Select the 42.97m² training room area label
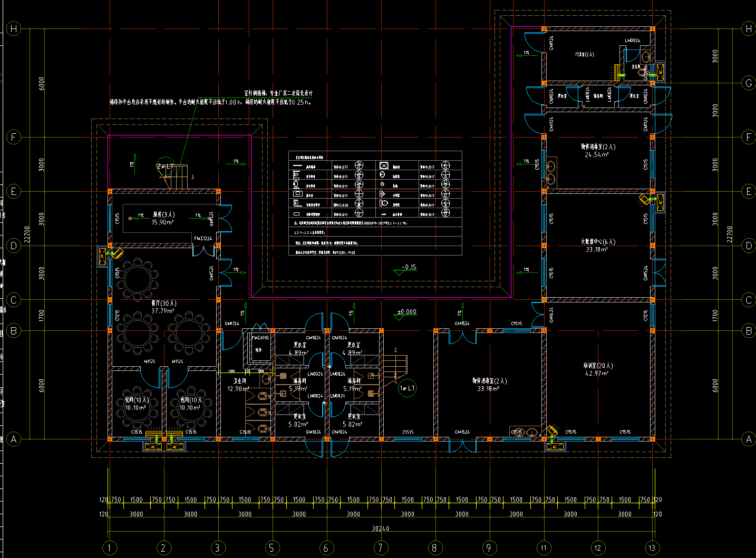The width and height of the screenshot is (756, 558). click(598, 373)
